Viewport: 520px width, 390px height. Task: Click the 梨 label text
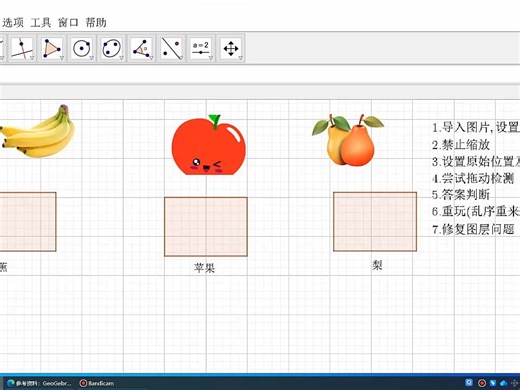(x=377, y=265)
